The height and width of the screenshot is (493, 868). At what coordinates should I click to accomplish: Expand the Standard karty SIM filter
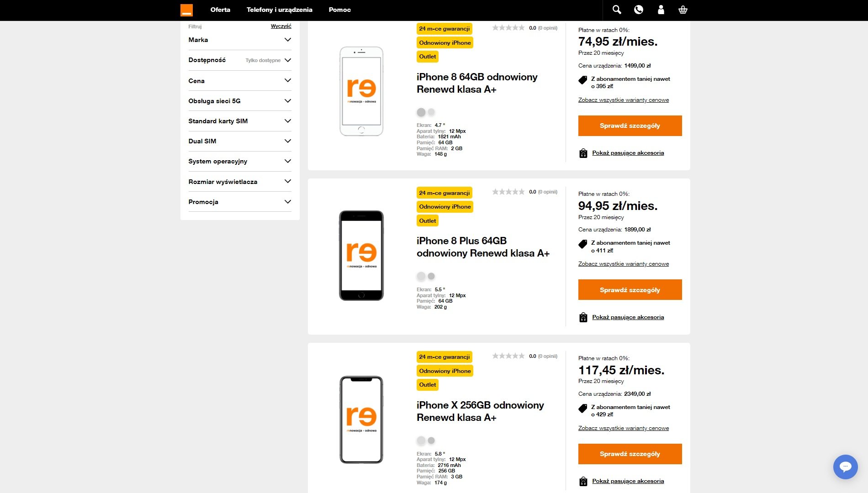point(240,121)
